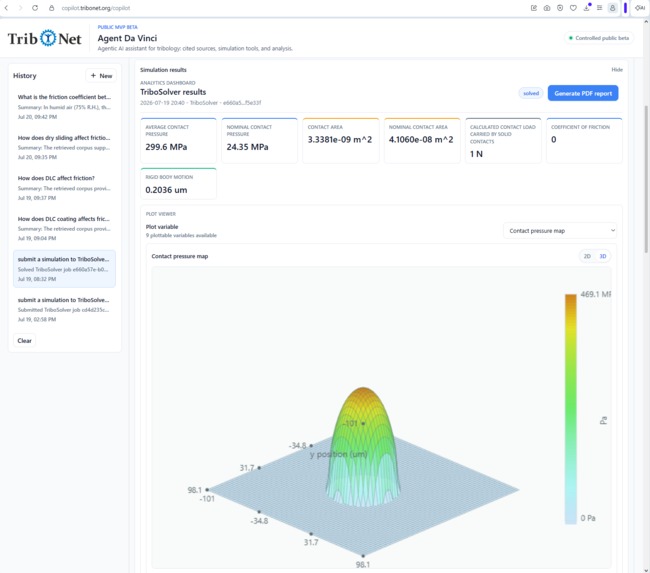Open the downloads icon with blue dot

587,7
